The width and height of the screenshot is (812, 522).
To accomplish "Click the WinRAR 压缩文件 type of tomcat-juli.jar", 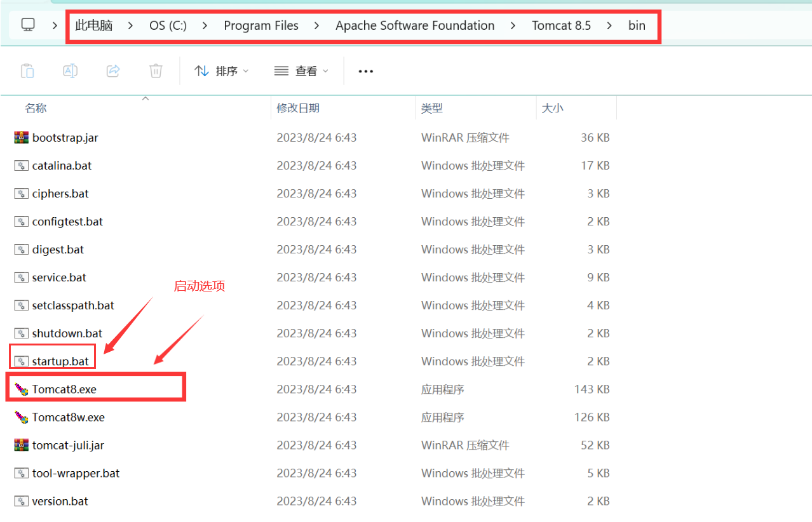I will (465, 445).
